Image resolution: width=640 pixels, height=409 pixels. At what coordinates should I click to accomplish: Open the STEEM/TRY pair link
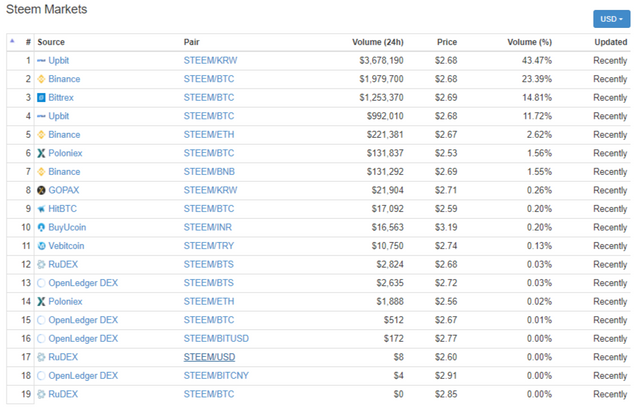(x=209, y=246)
